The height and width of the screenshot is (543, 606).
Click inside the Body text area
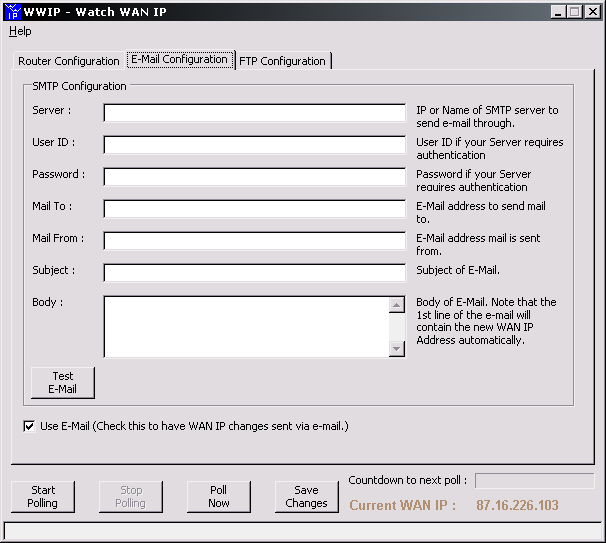[246, 326]
